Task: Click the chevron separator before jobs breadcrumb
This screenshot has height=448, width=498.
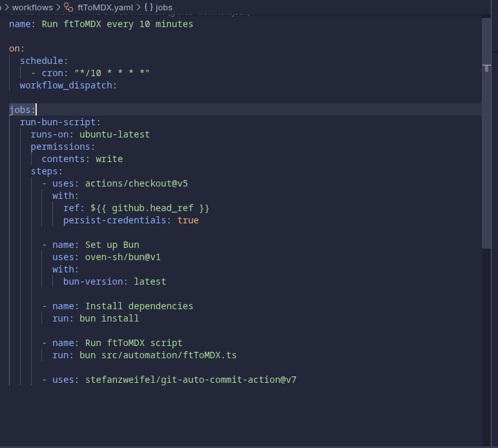Action: pos(138,7)
